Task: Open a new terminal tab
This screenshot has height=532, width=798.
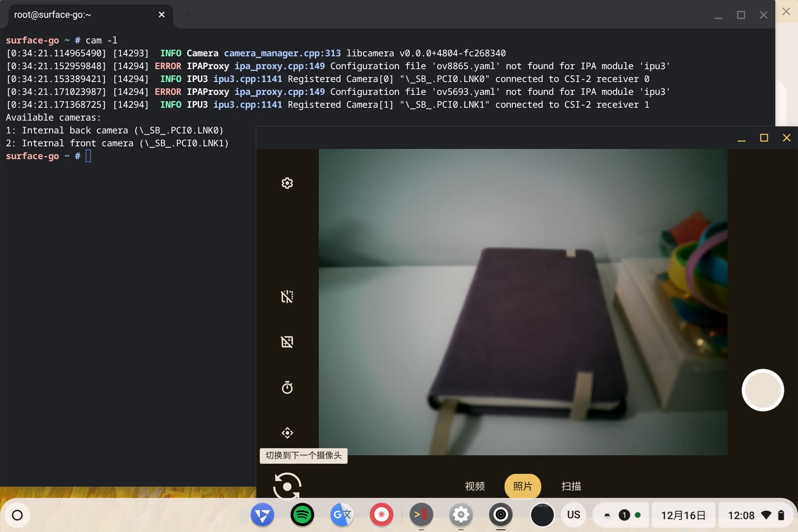Action: pyautogui.click(x=188, y=15)
